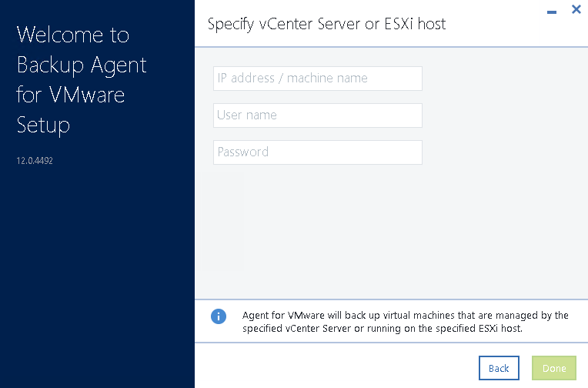Image resolution: width=588 pixels, height=388 pixels.
Task: Click the version number 12.0.4492
Action: [35, 161]
